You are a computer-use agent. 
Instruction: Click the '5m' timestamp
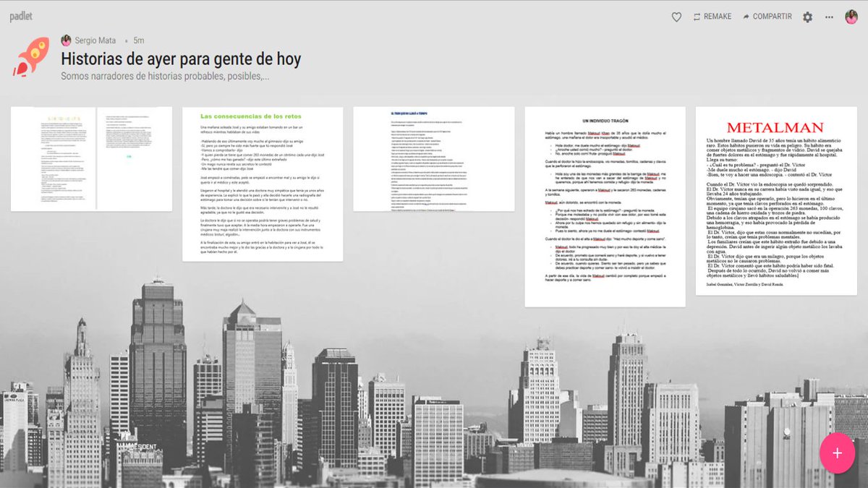coord(138,40)
